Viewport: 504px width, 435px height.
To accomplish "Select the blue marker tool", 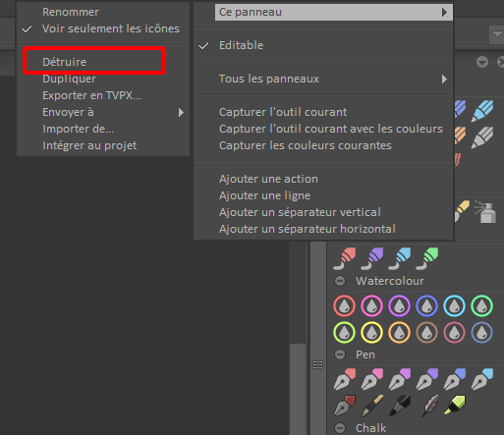I will click(x=400, y=258).
